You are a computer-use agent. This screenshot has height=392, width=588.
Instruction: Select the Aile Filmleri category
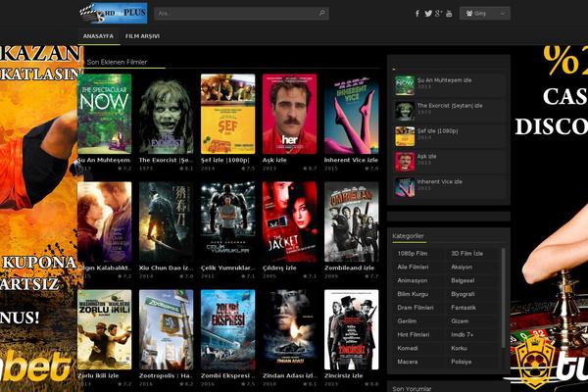click(x=413, y=268)
